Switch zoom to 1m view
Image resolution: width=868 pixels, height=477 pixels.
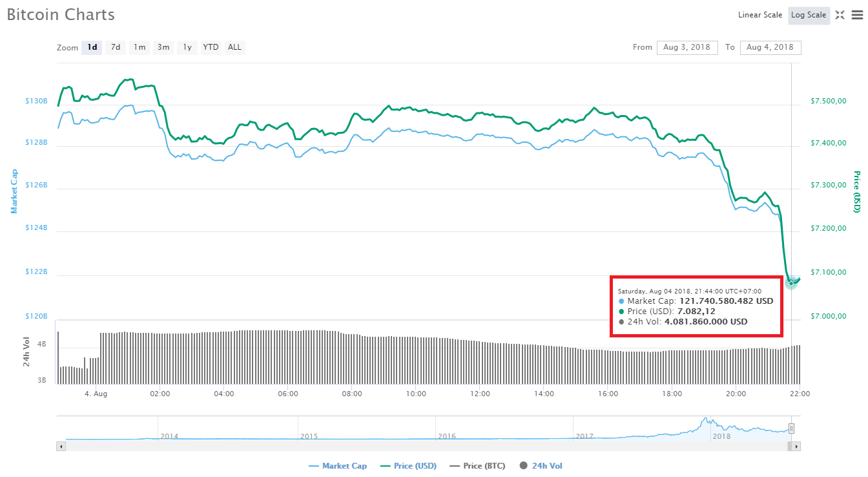(x=139, y=47)
